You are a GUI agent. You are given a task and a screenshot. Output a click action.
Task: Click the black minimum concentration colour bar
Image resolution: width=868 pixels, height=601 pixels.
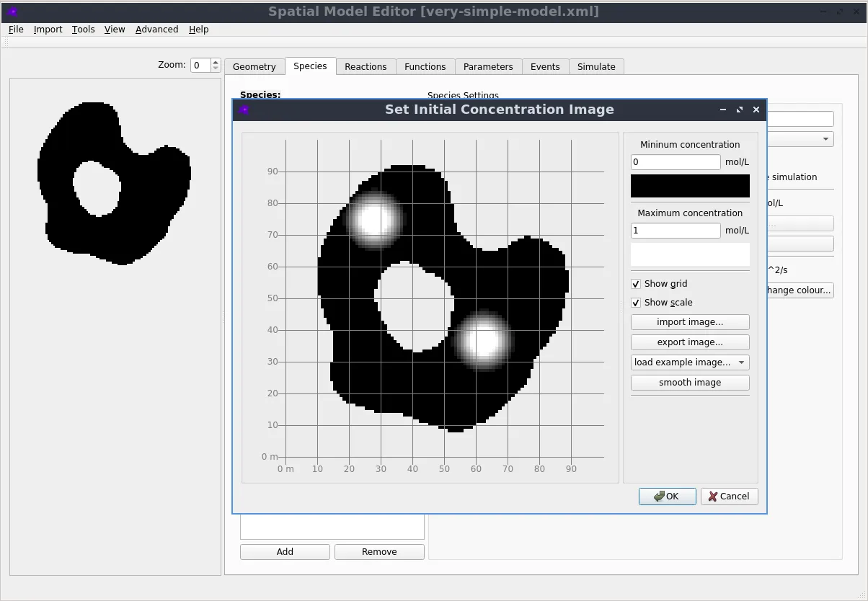coord(690,186)
